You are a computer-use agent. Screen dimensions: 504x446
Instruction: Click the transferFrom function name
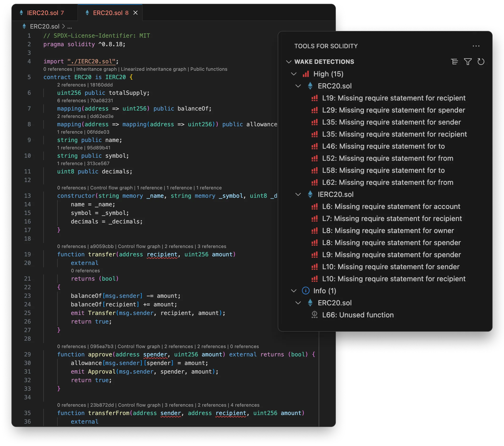pos(109,413)
